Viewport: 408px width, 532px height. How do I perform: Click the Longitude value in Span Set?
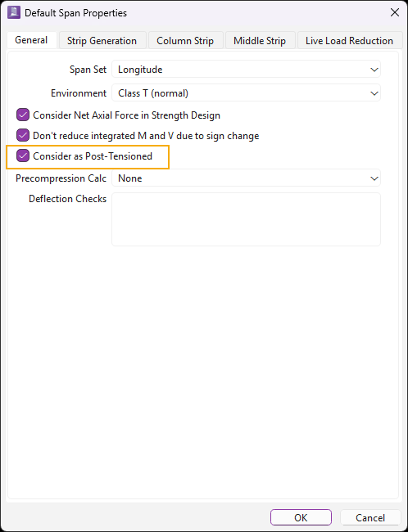(140, 70)
